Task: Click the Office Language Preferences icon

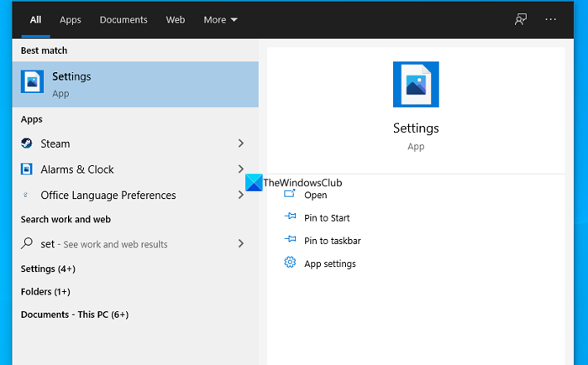Action: pyautogui.click(x=27, y=196)
